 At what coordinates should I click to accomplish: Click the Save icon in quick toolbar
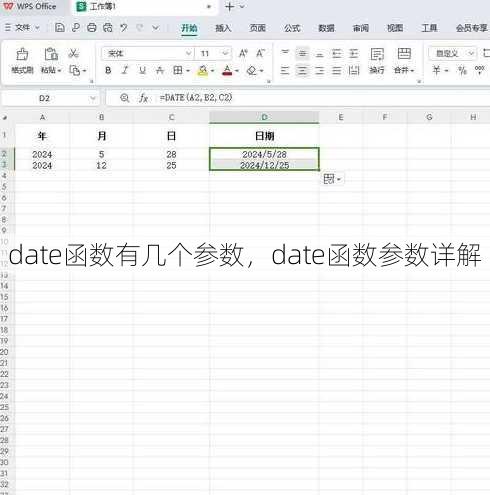pos(60,28)
